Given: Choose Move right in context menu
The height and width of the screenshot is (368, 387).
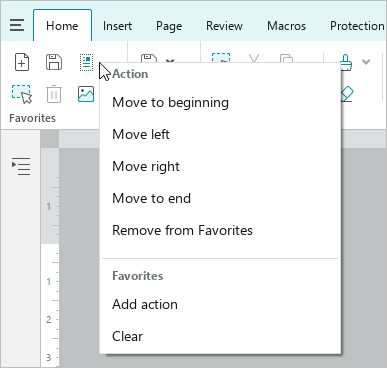Looking at the screenshot, I should click(x=220, y=166).
